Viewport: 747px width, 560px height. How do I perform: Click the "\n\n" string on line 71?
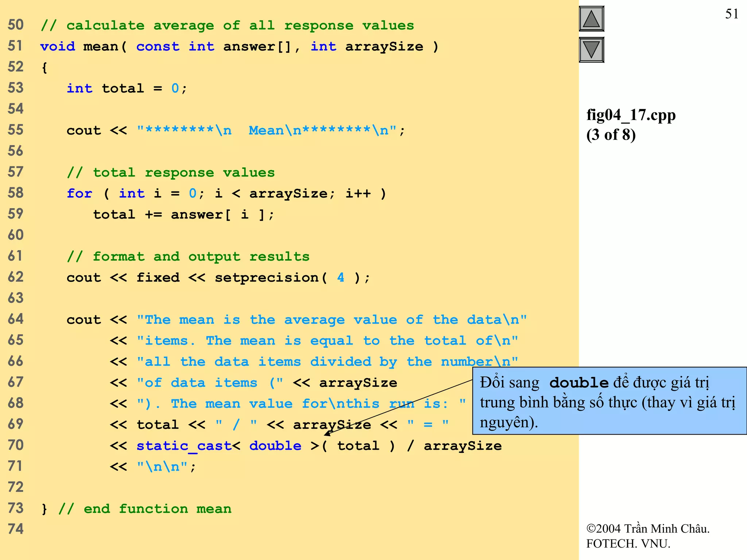162,467
